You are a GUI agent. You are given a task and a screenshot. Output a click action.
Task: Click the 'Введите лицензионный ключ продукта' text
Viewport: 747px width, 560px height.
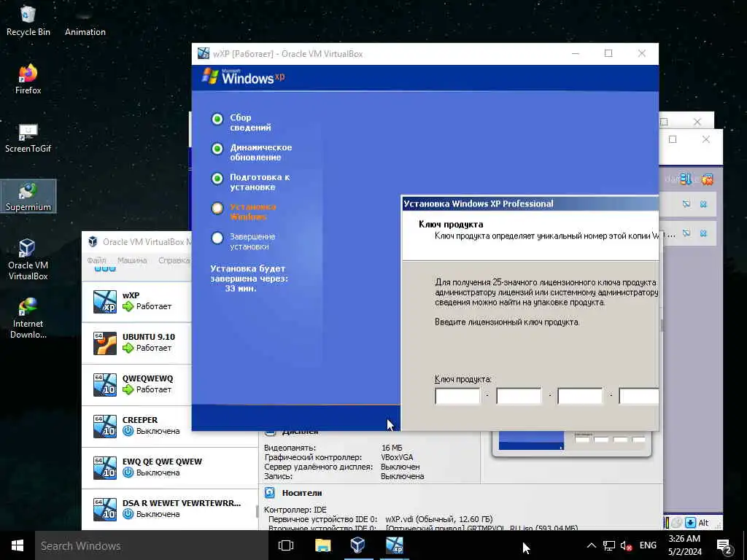coord(507,322)
